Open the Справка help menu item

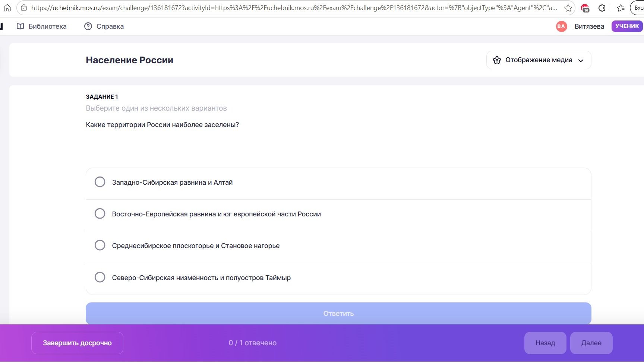coord(104,26)
